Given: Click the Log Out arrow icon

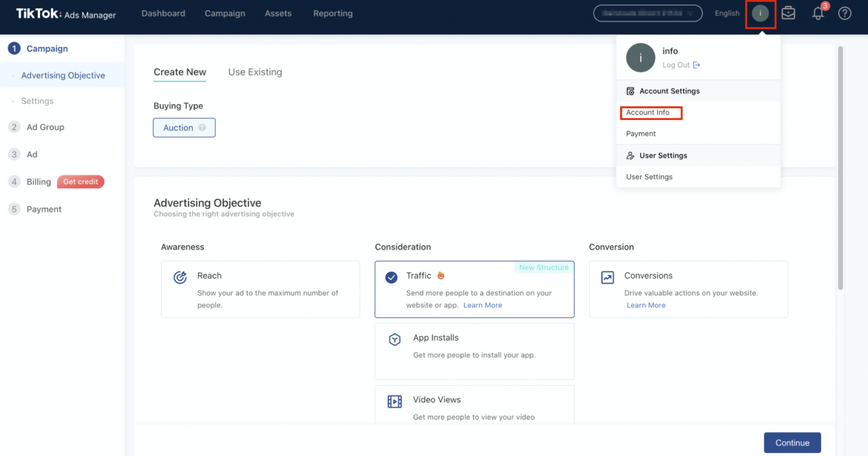Looking at the screenshot, I should point(697,65).
